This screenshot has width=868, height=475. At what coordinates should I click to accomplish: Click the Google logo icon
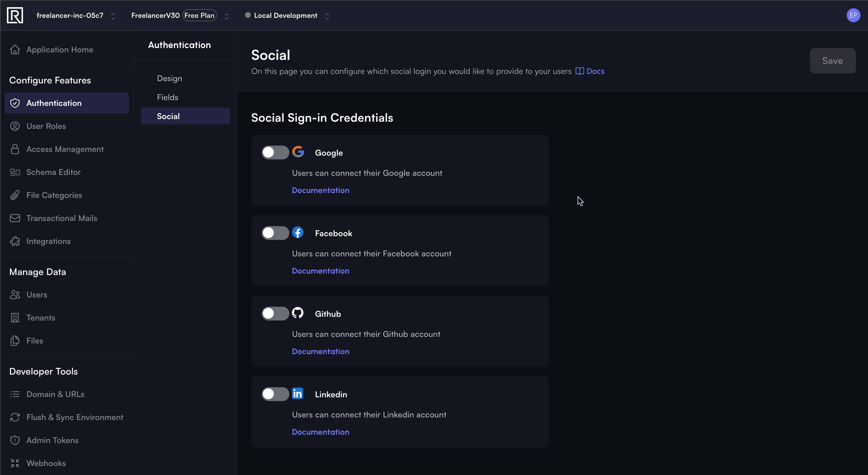tap(298, 152)
